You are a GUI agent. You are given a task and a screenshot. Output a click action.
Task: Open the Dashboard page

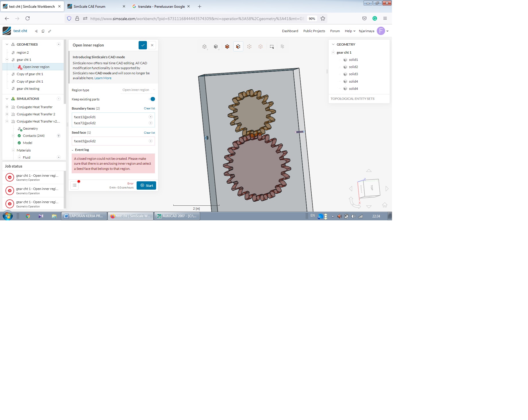click(290, 31)
